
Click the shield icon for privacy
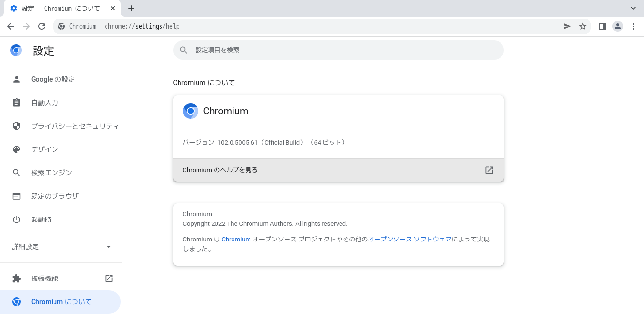(17, 126)
